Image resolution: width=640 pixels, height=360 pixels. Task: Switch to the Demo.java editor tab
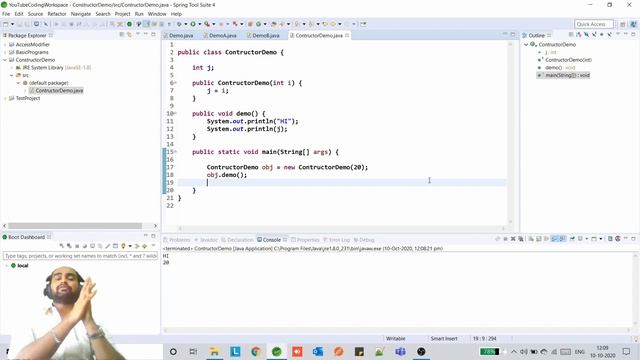coord(178,36)
